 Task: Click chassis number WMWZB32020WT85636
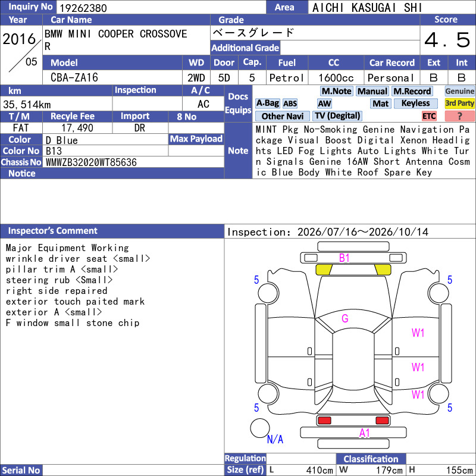(x=91, y=162)
